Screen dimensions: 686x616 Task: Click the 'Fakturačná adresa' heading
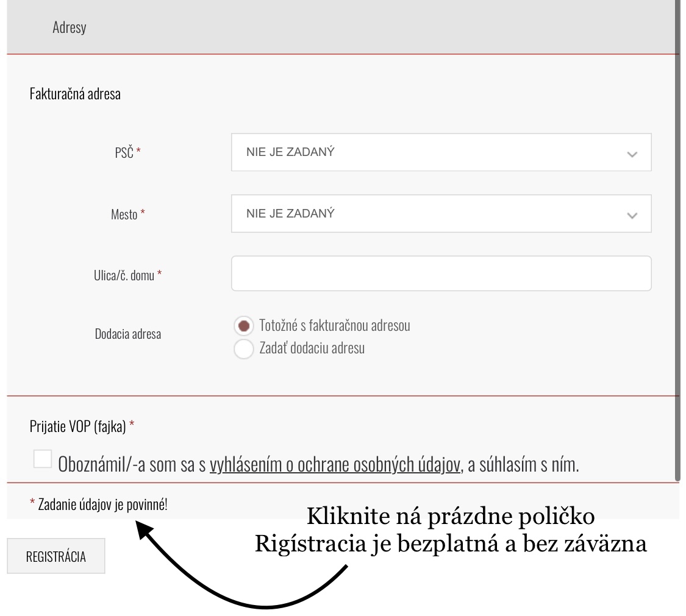pos(75,94)
